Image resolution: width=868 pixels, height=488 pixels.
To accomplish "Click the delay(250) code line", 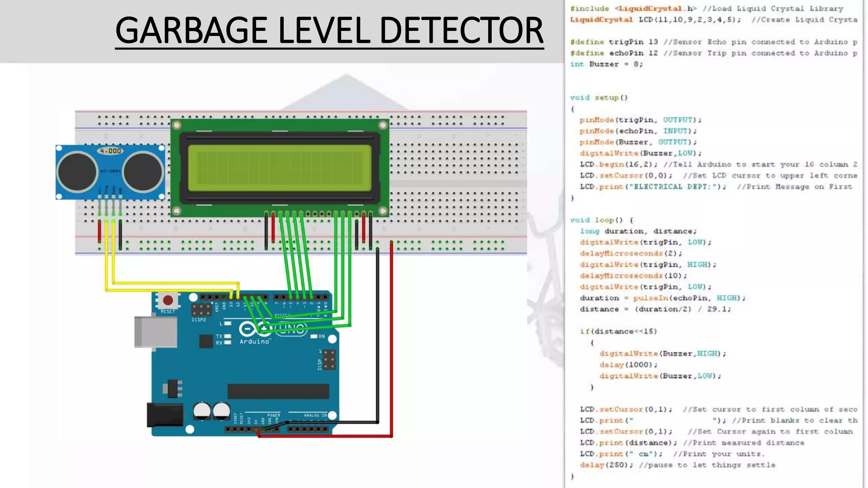I will pos(606,465).
